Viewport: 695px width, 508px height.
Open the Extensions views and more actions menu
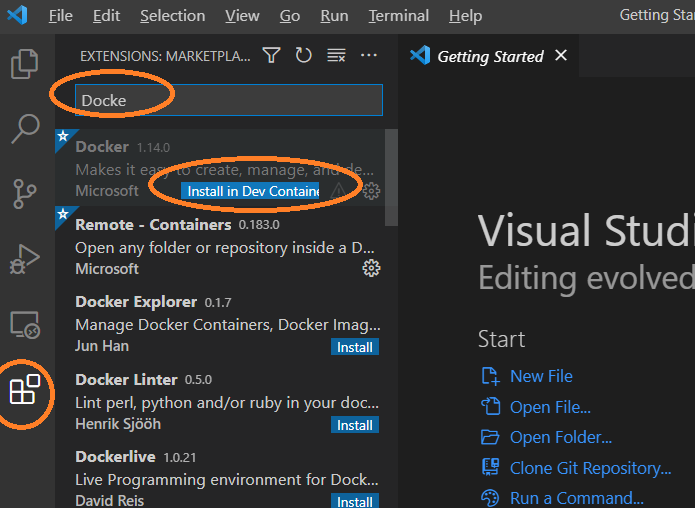(369, 55)
